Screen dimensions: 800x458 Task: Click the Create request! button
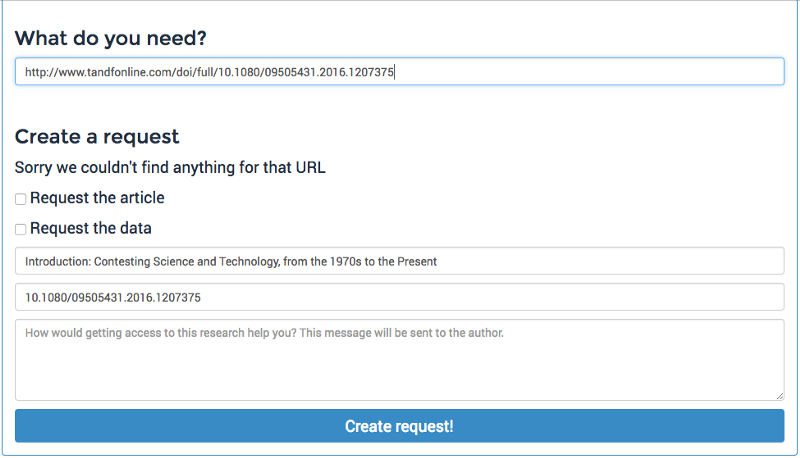point(399,426)
